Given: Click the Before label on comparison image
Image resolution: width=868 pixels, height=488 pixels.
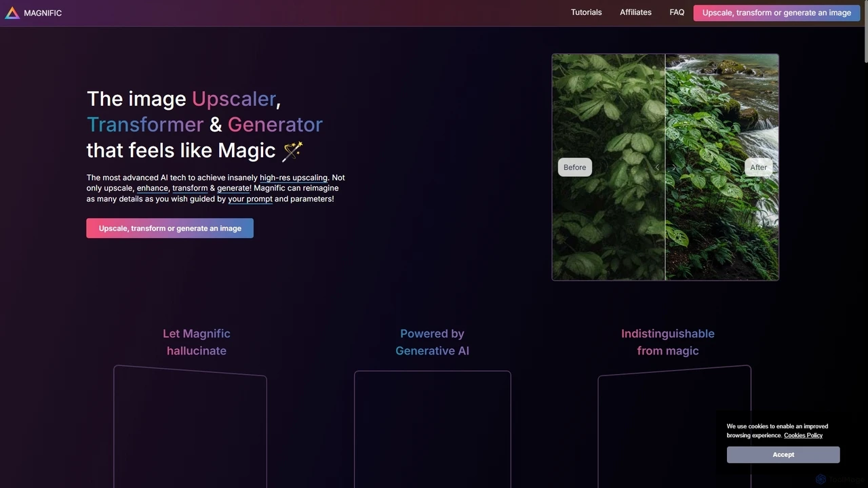Looking at the screenshot, I should click(574, 167).
